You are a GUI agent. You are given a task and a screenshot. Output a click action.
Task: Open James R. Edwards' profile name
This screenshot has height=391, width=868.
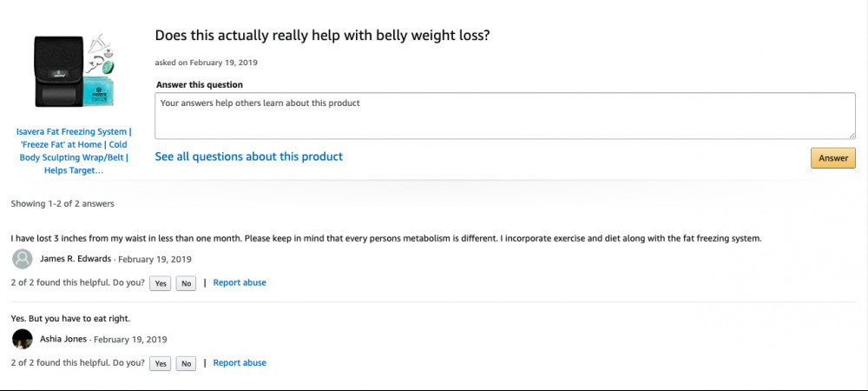pyautogui.click(x=76, y=259)
